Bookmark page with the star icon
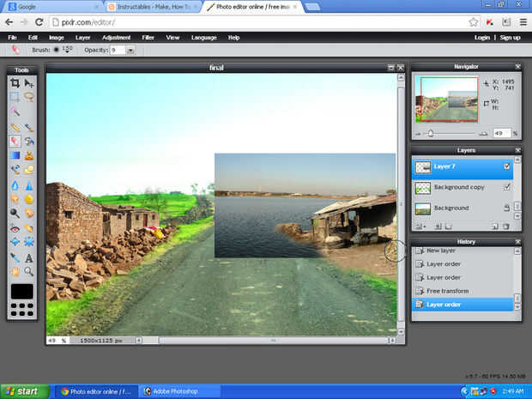Viewport: 532px width, 399px height. 474,22
